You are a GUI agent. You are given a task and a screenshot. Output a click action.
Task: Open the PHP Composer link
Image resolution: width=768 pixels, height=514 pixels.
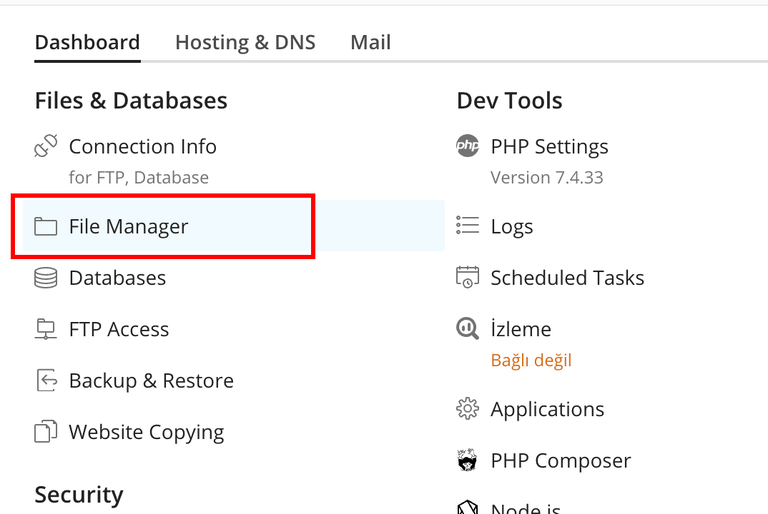click(560, 461)
